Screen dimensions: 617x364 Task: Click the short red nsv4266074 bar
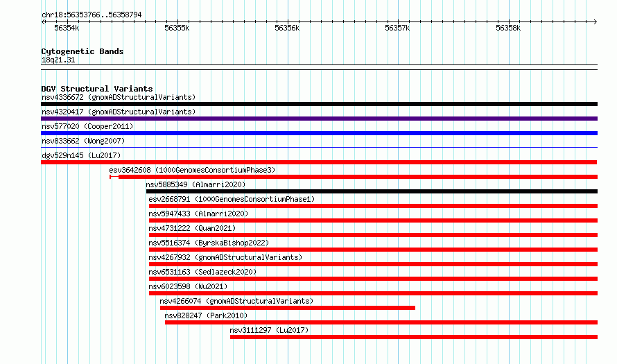pyautogui.click(x=288, y=308)
